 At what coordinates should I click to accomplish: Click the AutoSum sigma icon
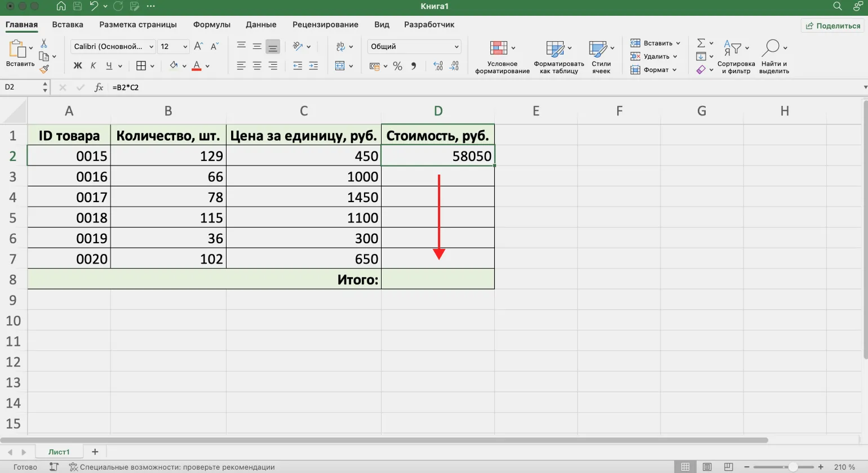[701, 43]
